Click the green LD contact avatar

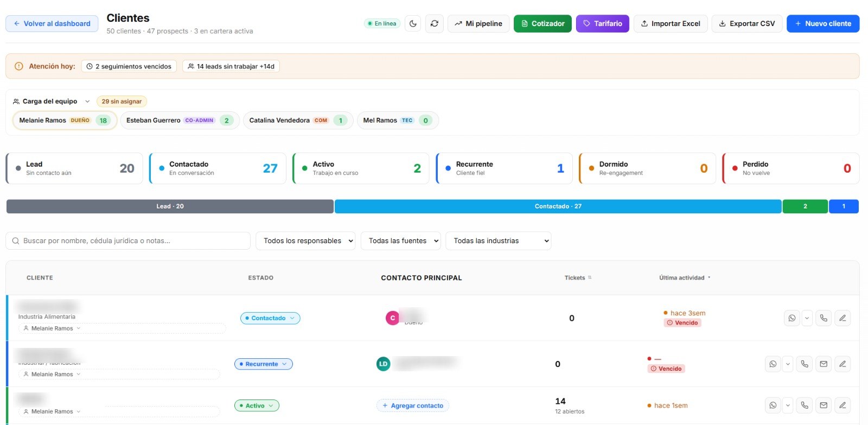[383, 364]
